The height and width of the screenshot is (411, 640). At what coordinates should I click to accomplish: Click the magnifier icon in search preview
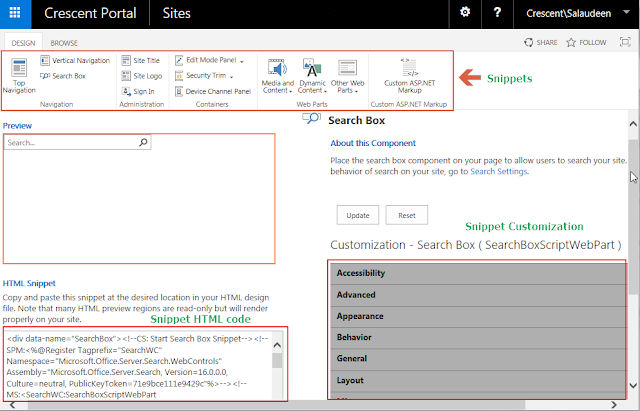click(x=143, y=142)
